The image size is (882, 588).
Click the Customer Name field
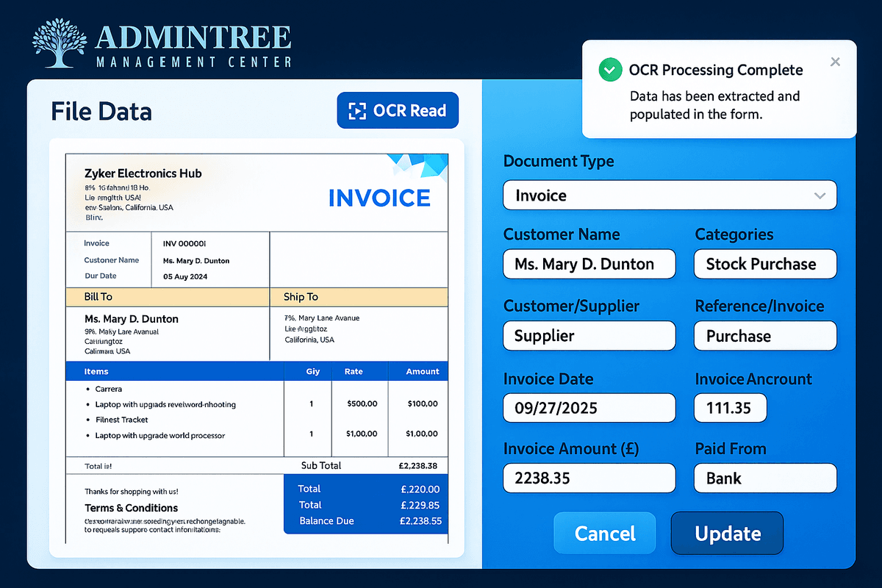589,264
